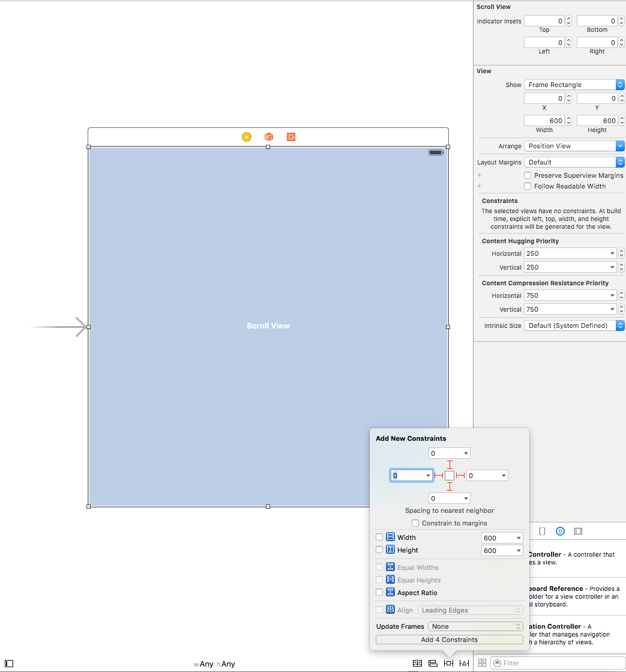Image resolution: width=626 pixels, height=672 pixels.
Task: Open the Media Library
Action: 578,531
